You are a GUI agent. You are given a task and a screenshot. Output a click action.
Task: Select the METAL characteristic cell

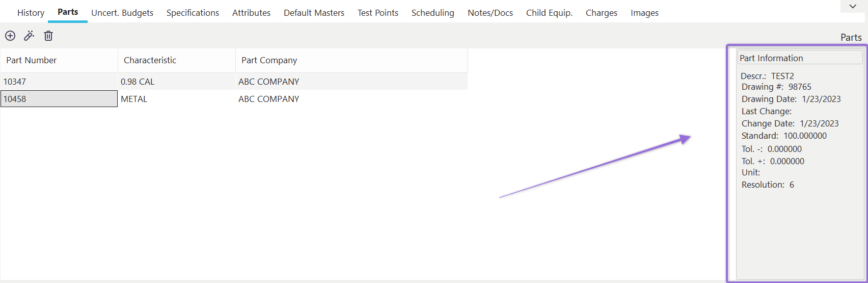click(134, 99)
